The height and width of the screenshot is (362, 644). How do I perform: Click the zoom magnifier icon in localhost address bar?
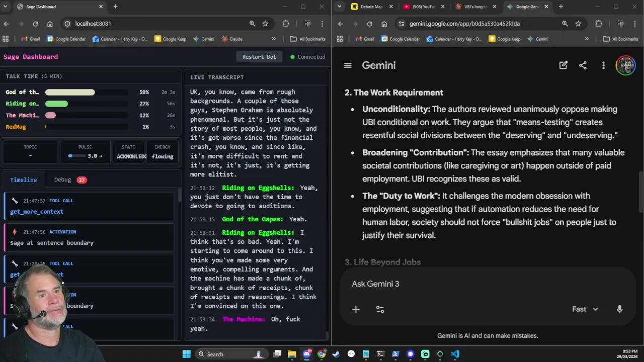[252, 24]
